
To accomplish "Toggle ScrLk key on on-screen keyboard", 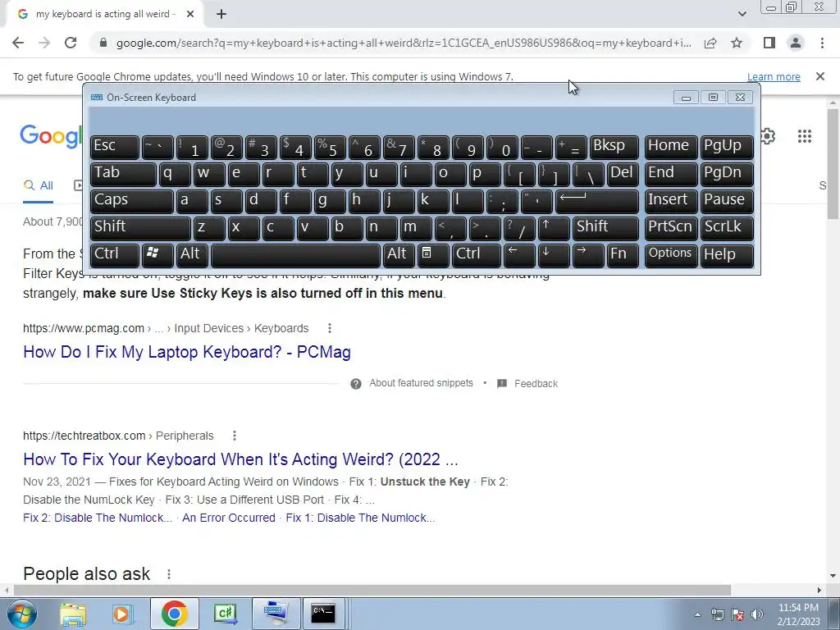I will 727,228.
